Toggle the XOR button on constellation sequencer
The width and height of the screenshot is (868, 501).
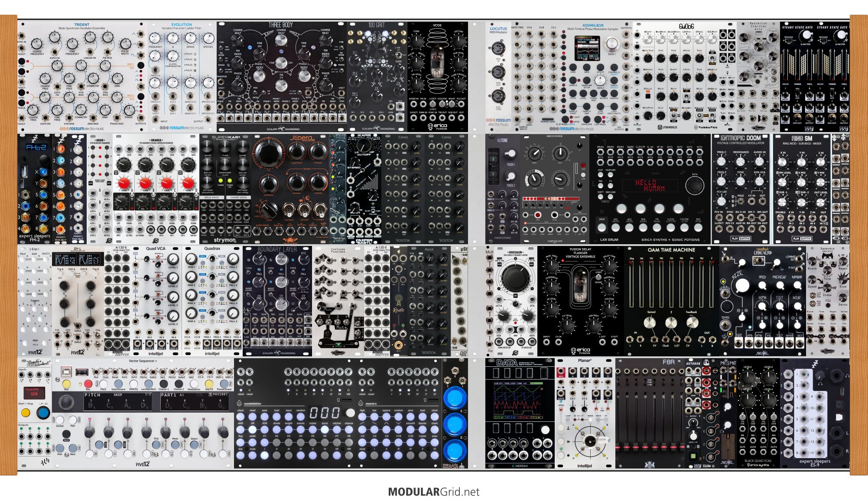(264, 430)
